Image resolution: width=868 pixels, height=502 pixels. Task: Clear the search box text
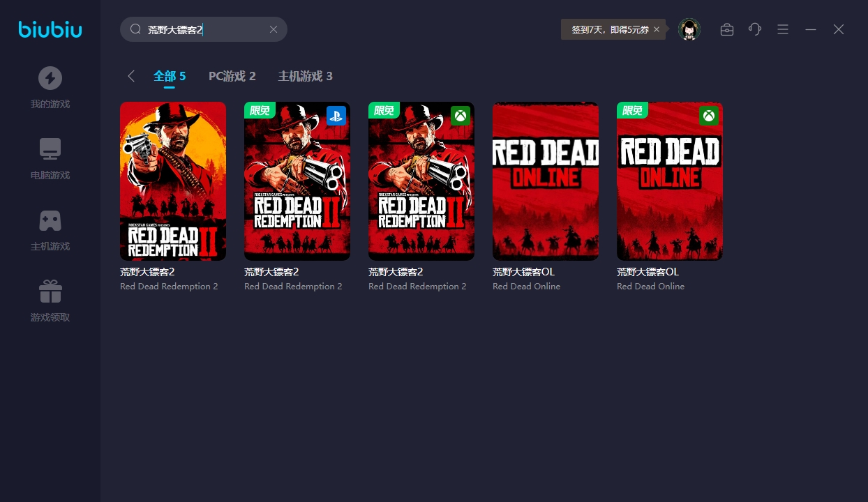coord(274,29)
